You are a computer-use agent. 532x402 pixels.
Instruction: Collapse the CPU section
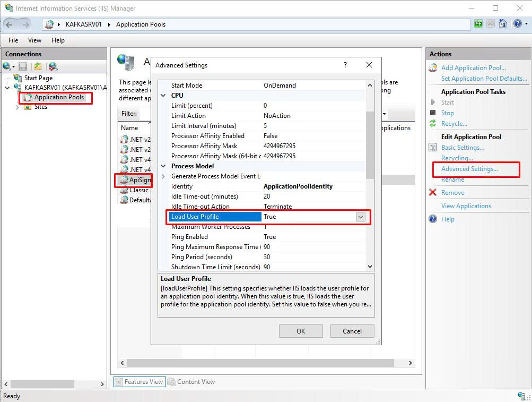(x=163, y=96)
